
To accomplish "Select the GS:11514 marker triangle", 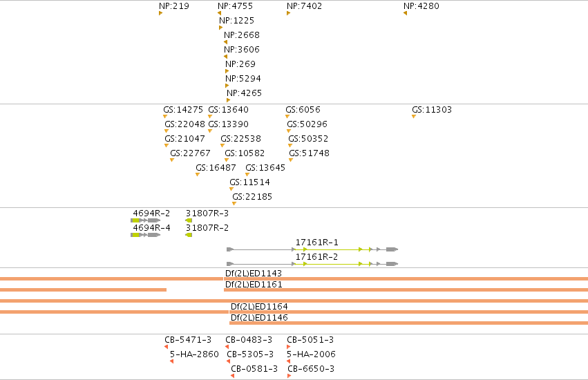I will (231, 189).
